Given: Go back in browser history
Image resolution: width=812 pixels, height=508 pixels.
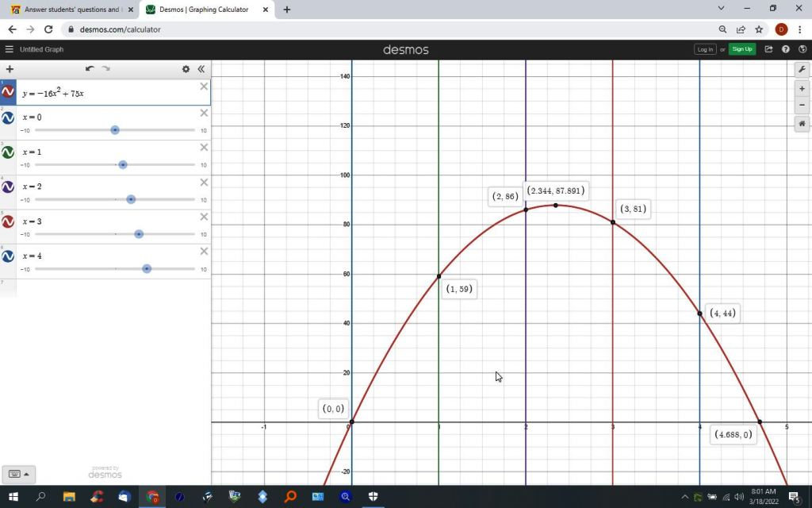Looking at the screenshot, I should click(13, 29).
